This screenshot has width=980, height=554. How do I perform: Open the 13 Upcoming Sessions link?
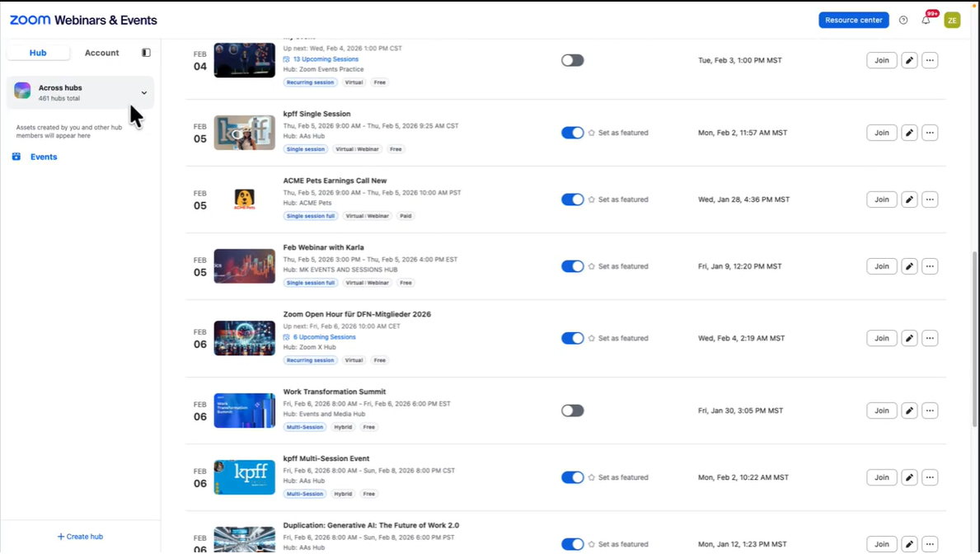click(x=326, y=59)
